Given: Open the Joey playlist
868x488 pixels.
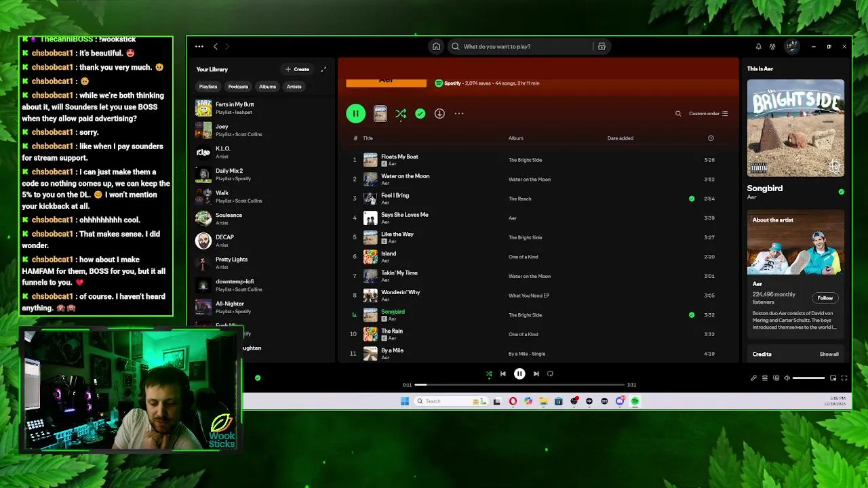Looking at the screenshot, I should 262,130.
